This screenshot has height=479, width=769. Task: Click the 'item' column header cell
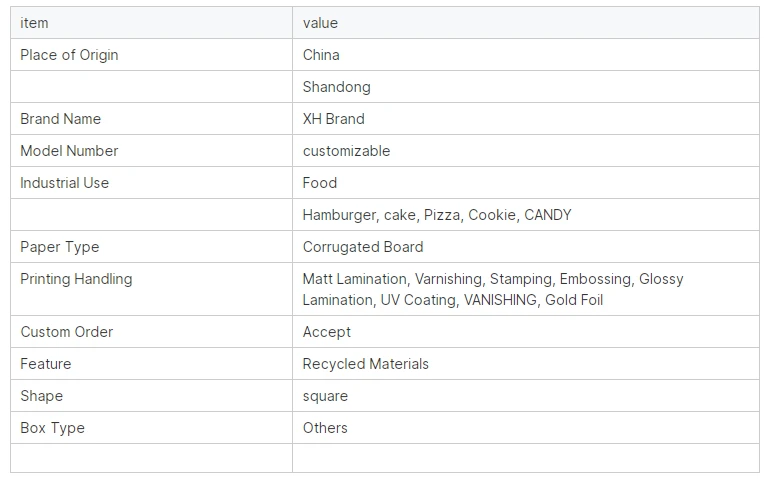[x=152, y=23]
